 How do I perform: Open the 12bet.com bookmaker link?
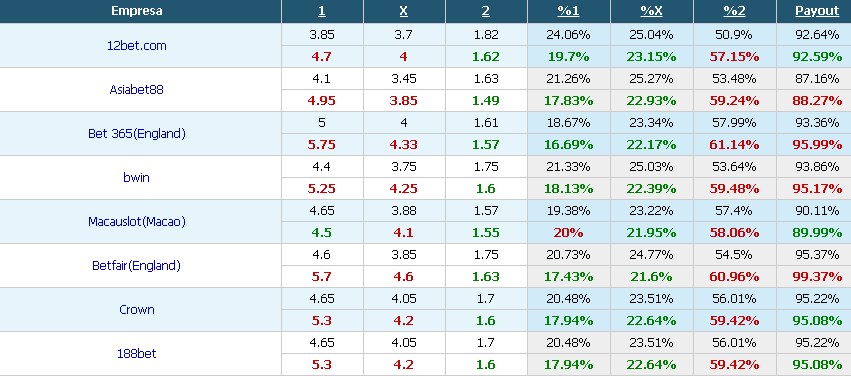pyautogui.click(x=137, y=46)
